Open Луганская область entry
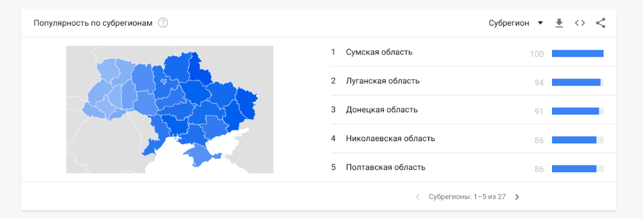Viewport: 644px width, 218px height. 382,81
